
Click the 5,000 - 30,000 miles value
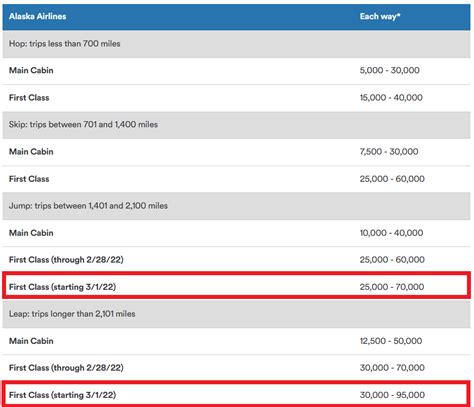[x=389, y=70]
